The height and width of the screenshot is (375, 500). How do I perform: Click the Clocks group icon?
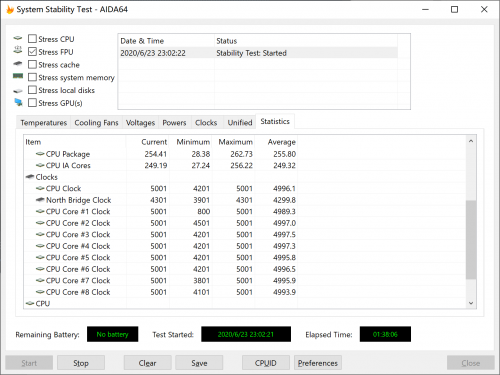(30, 176)
